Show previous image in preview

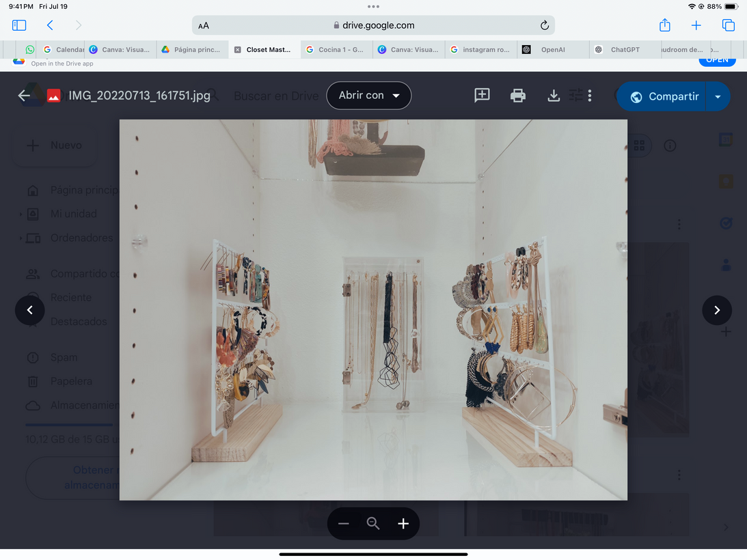(x=29, y=310)
